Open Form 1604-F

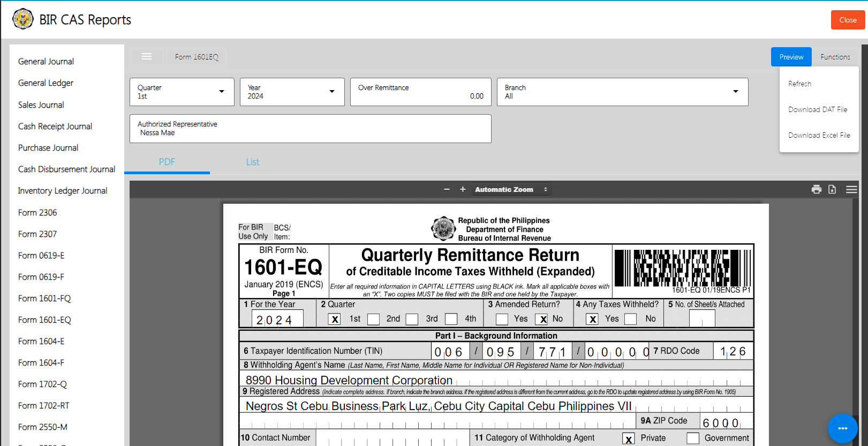pyautogui.click(x=41, y=363)
